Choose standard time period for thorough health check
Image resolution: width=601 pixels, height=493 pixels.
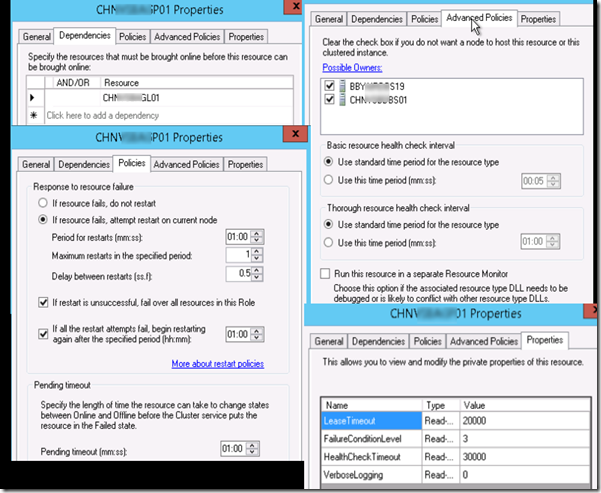[328, 224]
